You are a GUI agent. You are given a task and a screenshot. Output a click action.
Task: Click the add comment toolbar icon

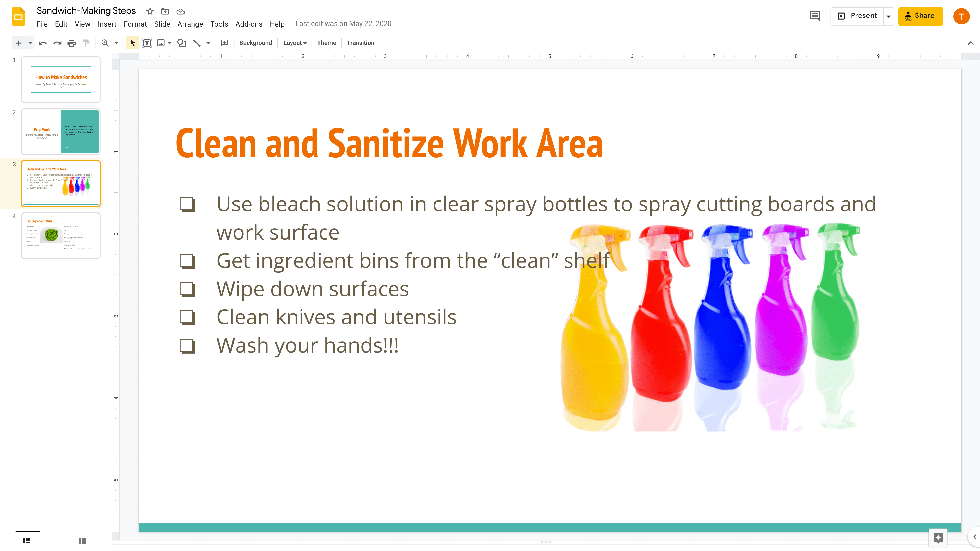click(x=225, y=43)
